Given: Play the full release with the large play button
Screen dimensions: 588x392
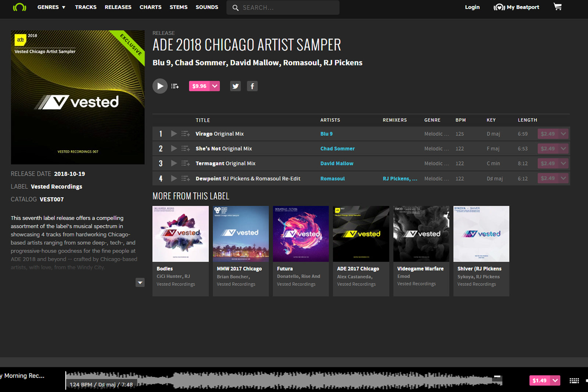Looking at the screenshot, I should tap(160, 86).
